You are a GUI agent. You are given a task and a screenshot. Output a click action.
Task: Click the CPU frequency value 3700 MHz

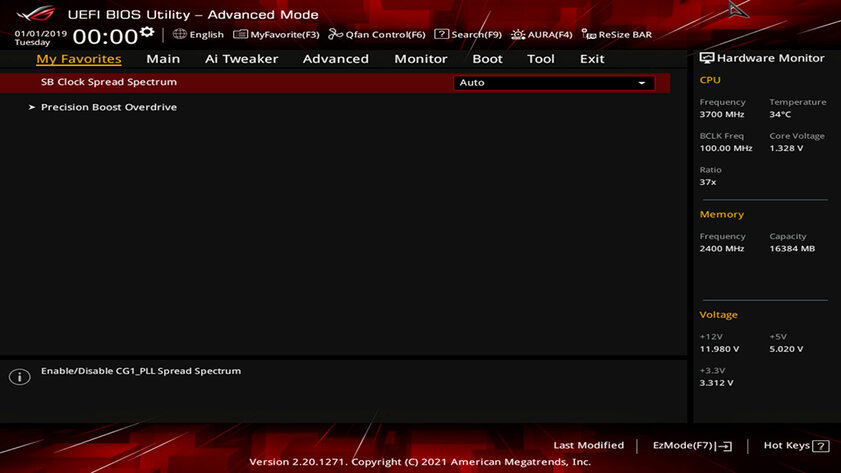point(721,114)
